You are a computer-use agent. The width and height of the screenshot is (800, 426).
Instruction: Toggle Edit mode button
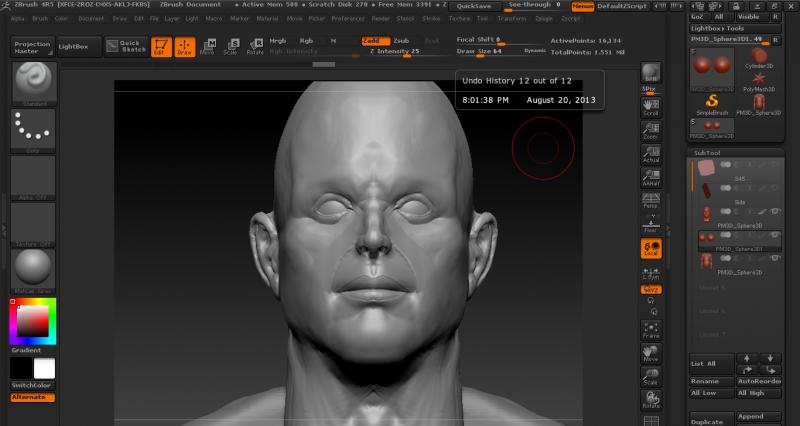point(161,46)
